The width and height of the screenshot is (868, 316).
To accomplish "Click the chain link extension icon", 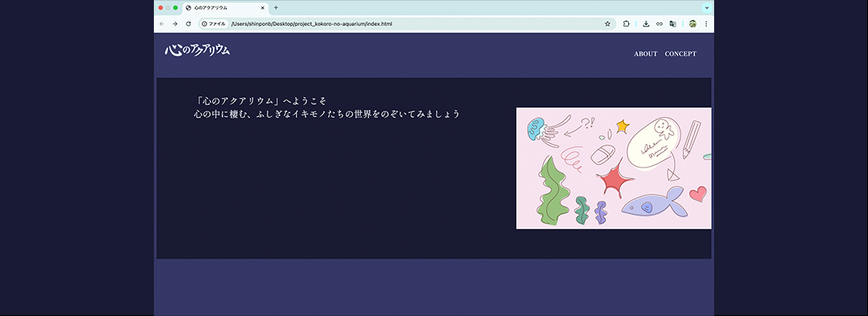I will [660, 24].
